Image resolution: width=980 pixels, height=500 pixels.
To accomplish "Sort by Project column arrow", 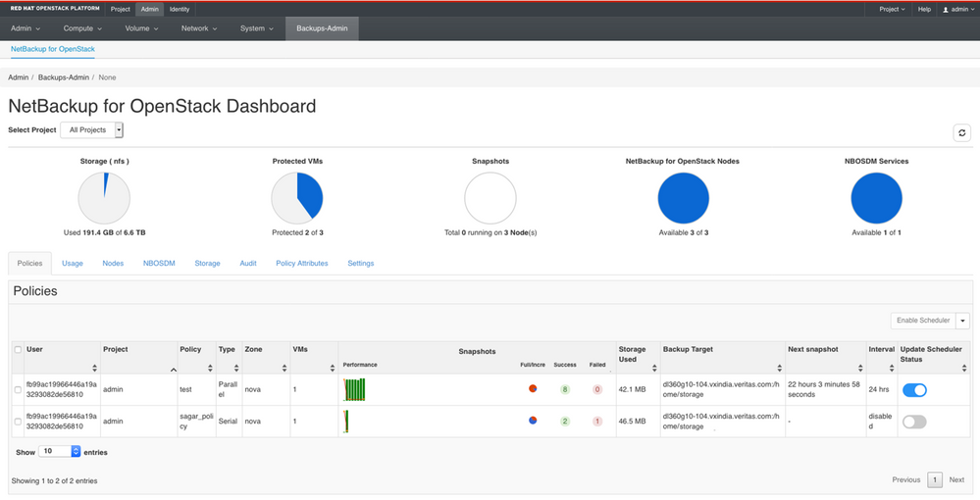I will click(173, 370).
